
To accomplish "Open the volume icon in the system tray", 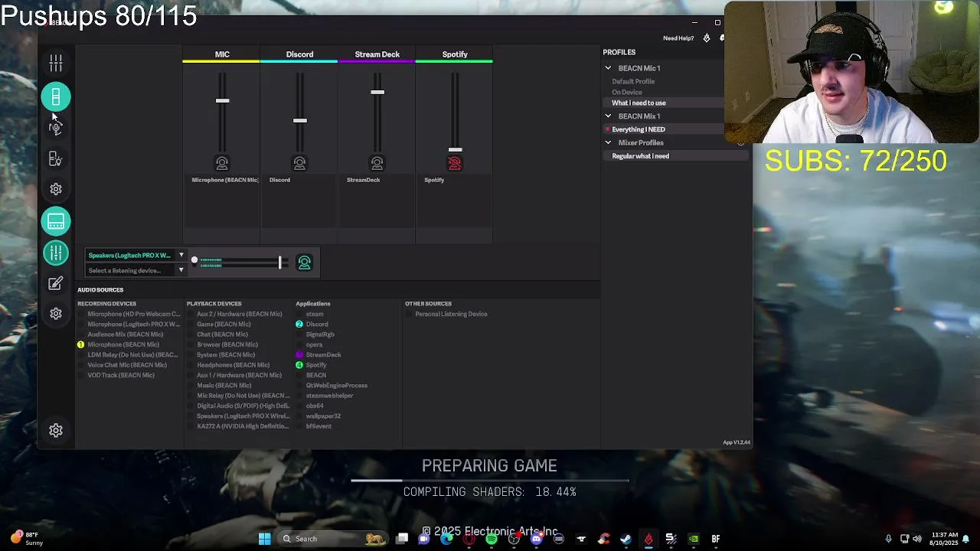I will click(916, 539).
